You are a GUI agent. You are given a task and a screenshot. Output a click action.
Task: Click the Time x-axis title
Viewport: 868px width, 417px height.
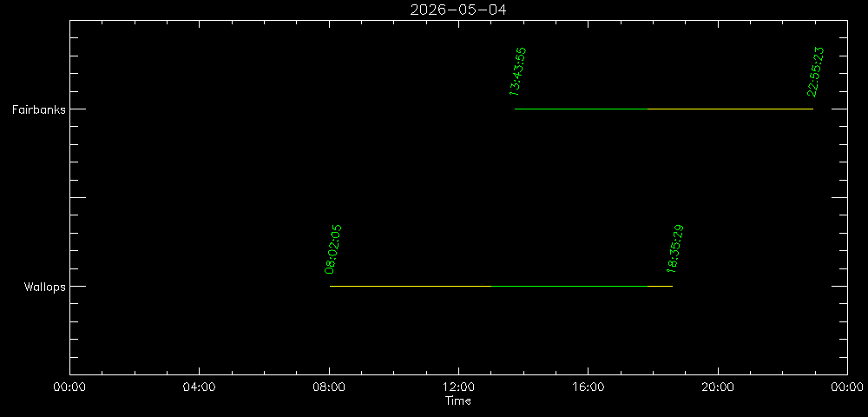point(457,400)
